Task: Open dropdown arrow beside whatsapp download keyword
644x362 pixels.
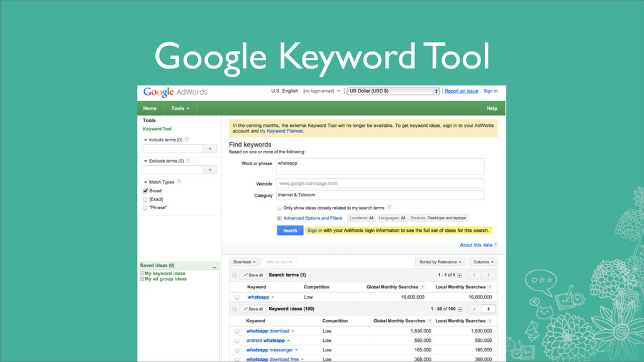Action: [x=293, y=331]
